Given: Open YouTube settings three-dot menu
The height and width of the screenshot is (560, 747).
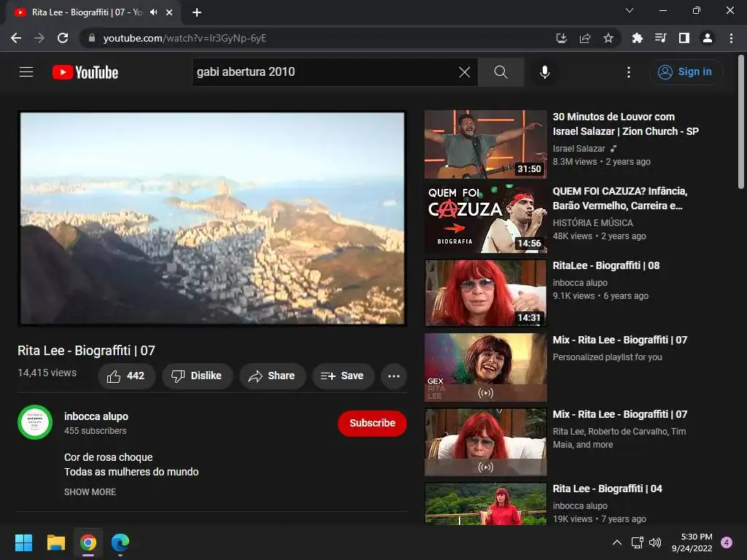Looking at the screenshot, I should (628, 72).
